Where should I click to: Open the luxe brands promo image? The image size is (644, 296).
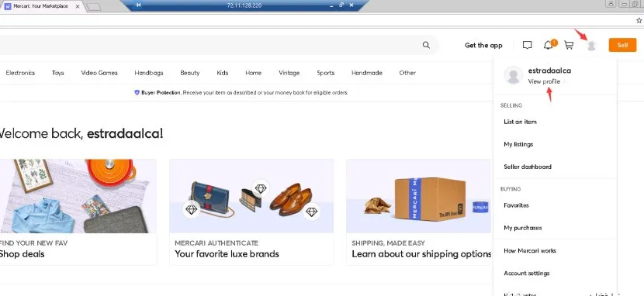[251, 196]
